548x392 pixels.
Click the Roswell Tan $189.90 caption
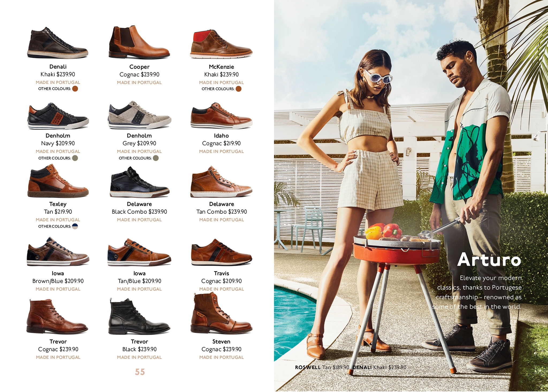pos(322,367)
